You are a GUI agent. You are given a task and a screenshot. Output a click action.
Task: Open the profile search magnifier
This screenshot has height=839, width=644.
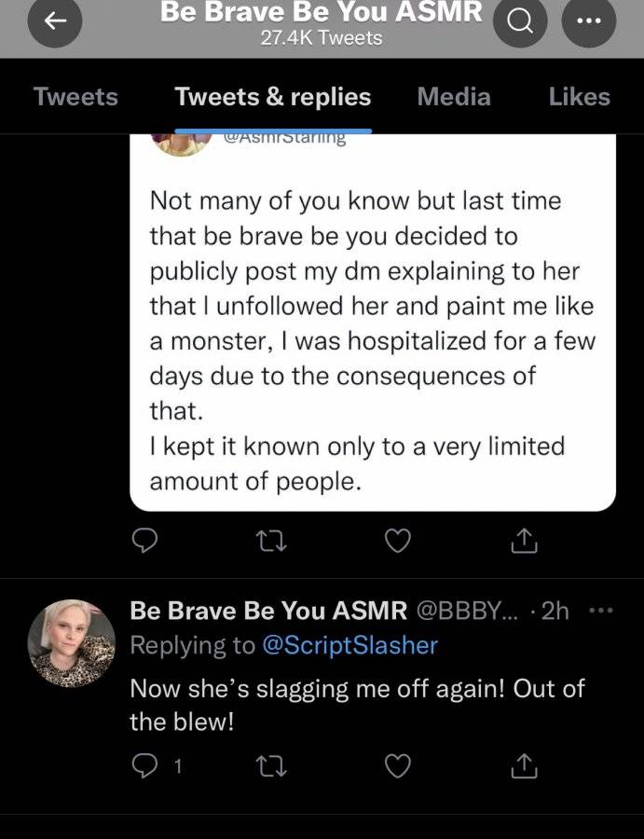[x=519, y=21]
